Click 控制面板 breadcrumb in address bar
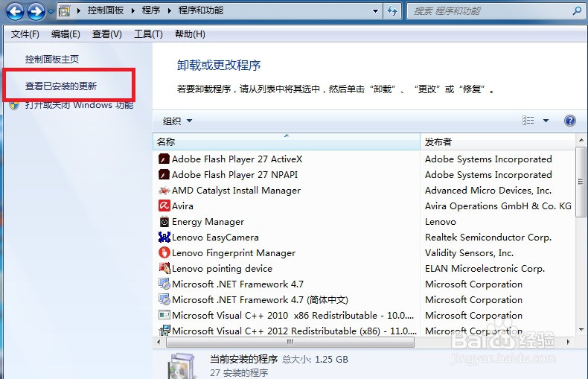 pos(106,10)
